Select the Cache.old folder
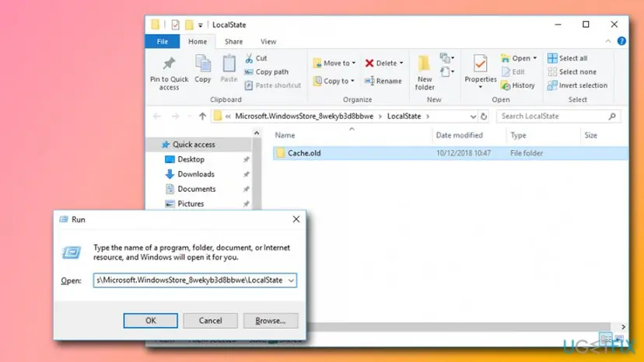This screenshot has height=362, width=644. (450, 153)
